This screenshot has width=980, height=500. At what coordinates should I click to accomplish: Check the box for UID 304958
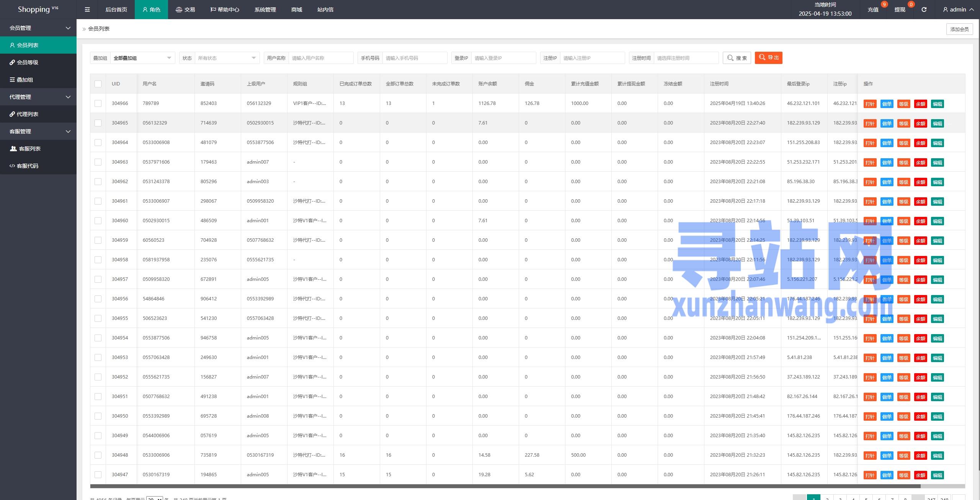[x=98, y=260]
